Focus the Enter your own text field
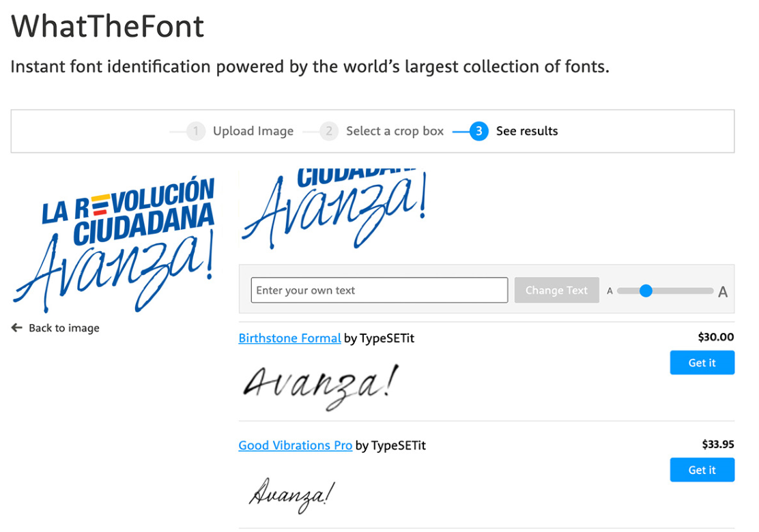 click(x=379, y=291)
